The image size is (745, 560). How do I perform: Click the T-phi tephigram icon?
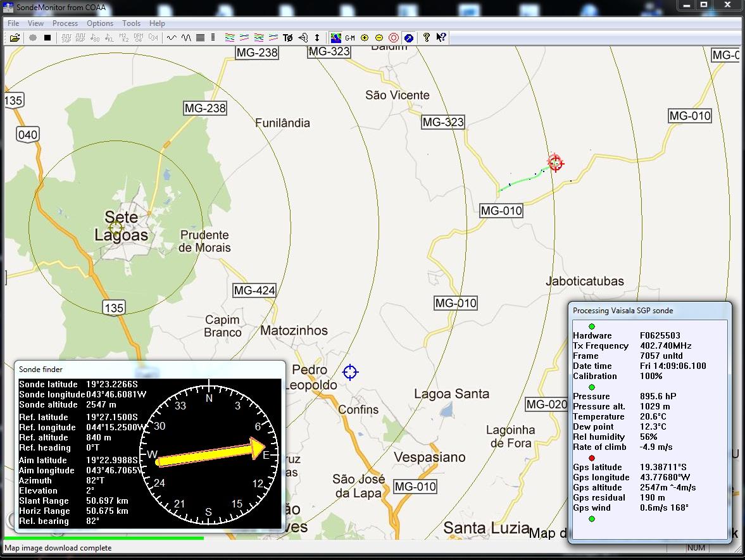288,37
